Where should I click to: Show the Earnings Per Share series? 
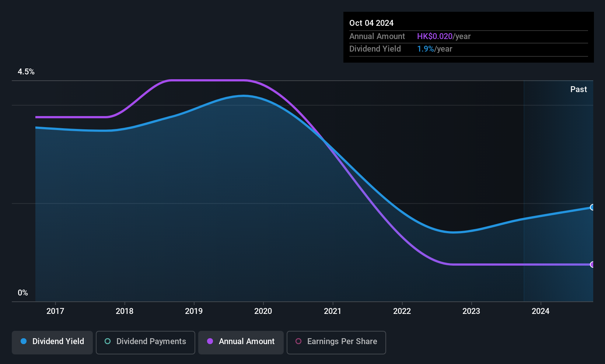tap(336, 342)
